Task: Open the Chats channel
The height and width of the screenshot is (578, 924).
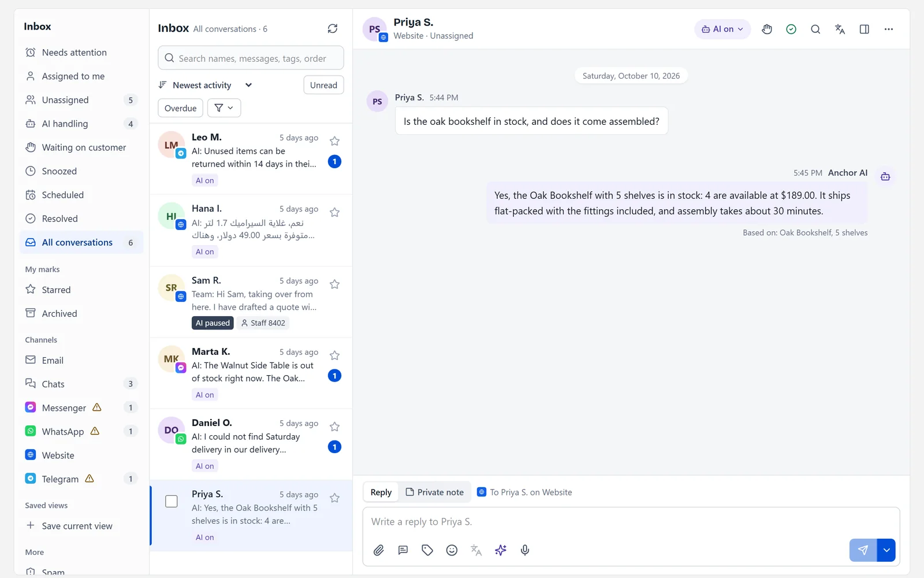Action: coord(81,384)
